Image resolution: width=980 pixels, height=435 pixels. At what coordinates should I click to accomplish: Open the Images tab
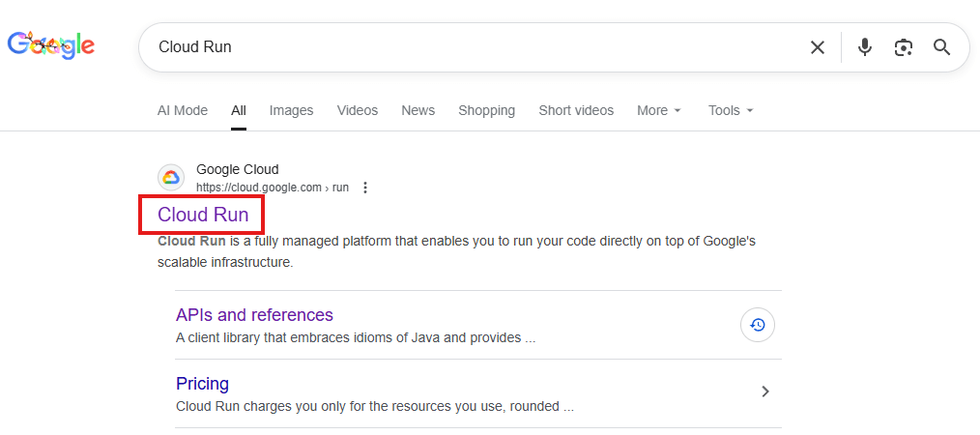[291, 110]
